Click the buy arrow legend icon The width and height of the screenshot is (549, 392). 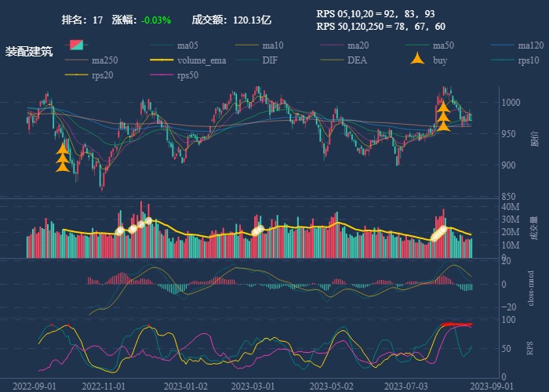click(x=419, y=60)
